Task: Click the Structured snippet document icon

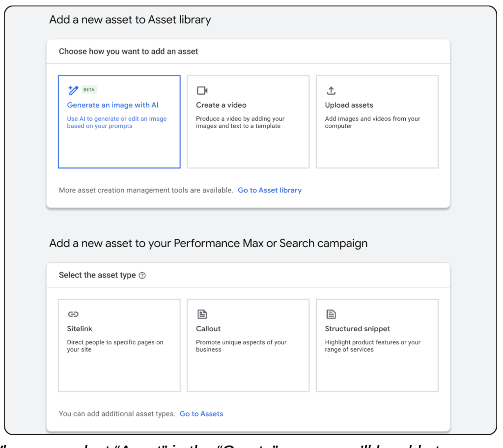Action: 331,314
